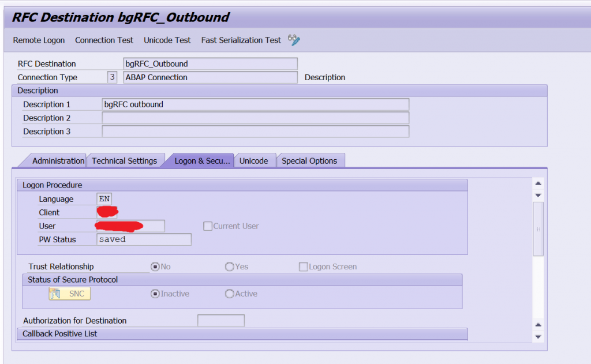Run the Connection Test

pyautogui.click(x=104, y=40)
